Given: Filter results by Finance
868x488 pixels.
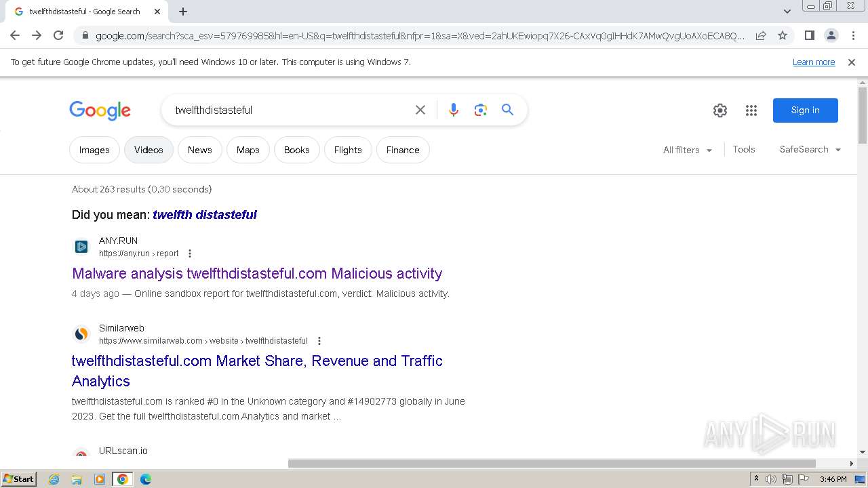Looking at the screenshot, I should pos(403,150).
